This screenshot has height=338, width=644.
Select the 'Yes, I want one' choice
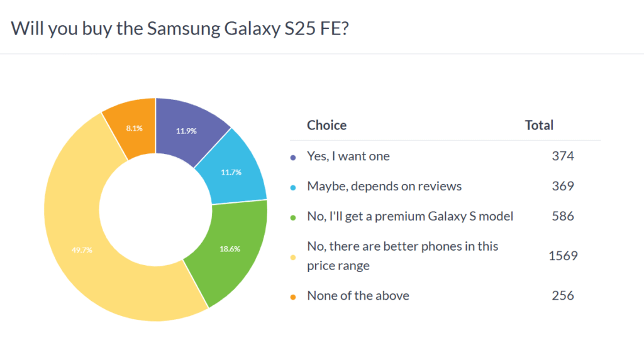pos(348,156)
